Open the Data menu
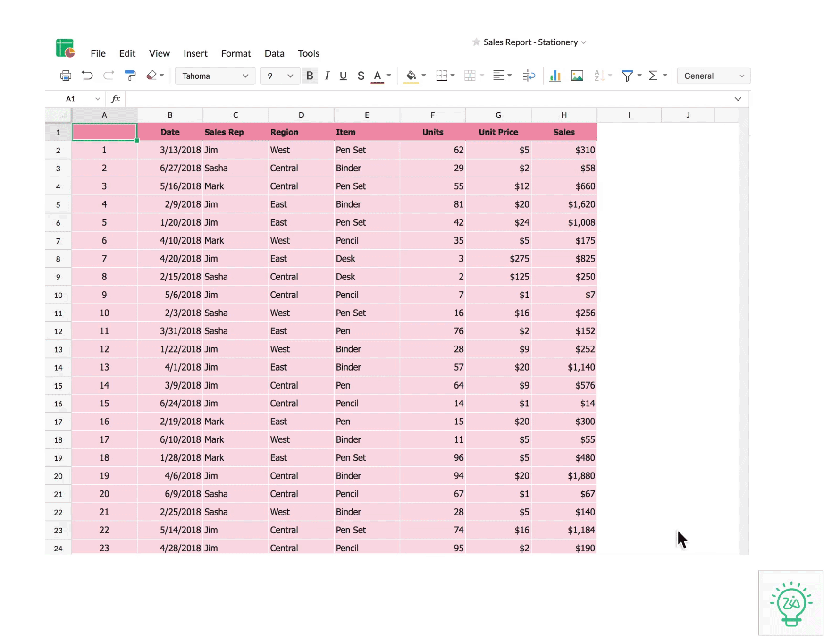 [274, 53]
